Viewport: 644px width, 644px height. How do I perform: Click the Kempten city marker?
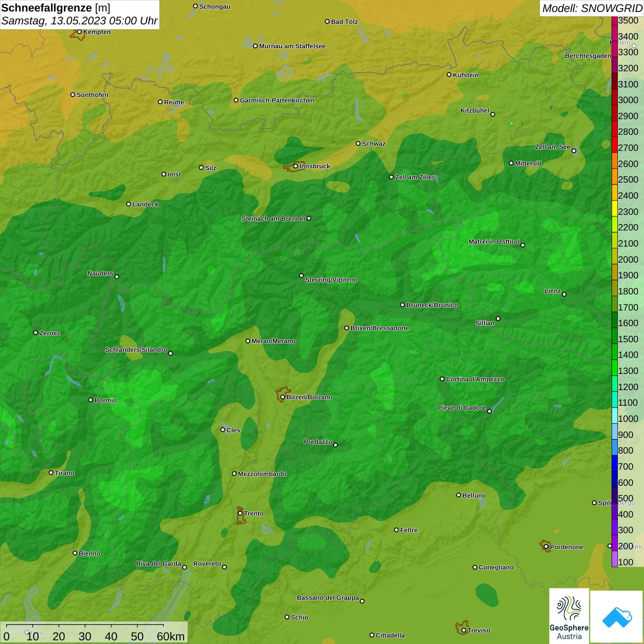(x=79, y=32)
